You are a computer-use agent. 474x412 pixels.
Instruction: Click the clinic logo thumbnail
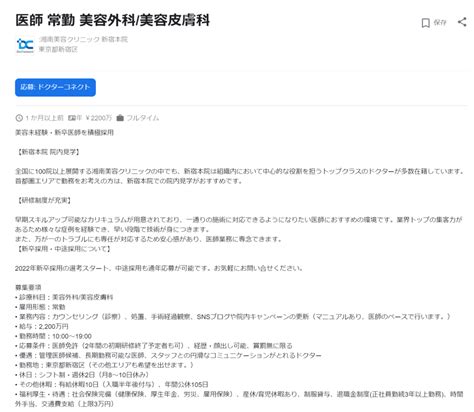[25, 45]
